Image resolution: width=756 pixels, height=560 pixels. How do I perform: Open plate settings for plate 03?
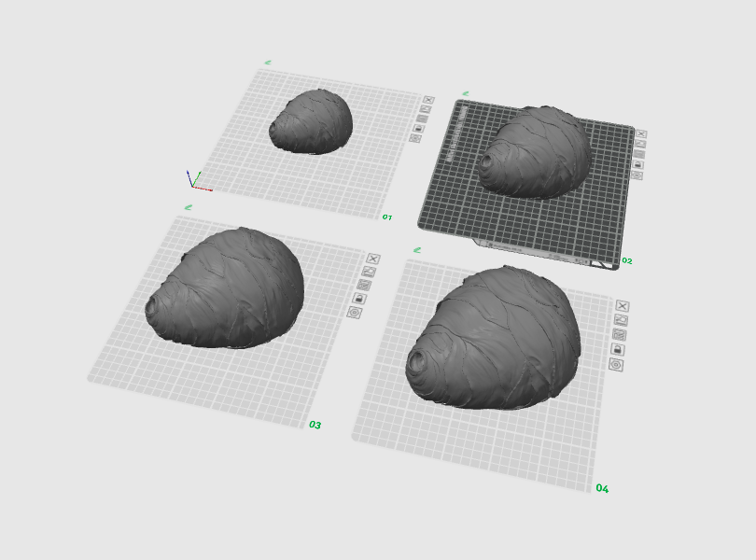[x=355, y=313]
